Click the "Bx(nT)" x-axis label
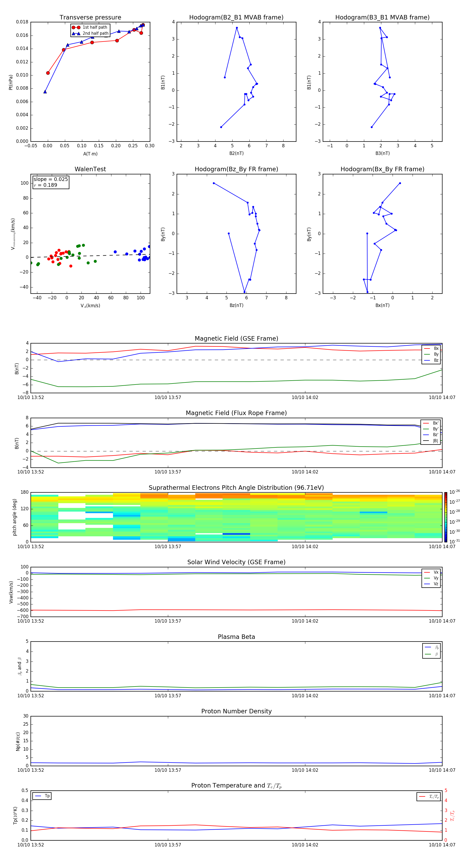This screenshot has height=868, width=473. (382, 305)
